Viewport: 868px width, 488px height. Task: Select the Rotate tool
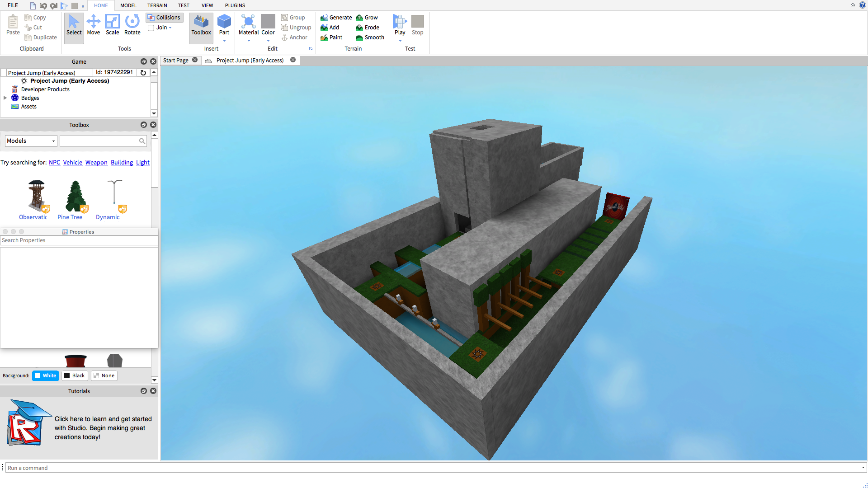[x=132, y=25]
